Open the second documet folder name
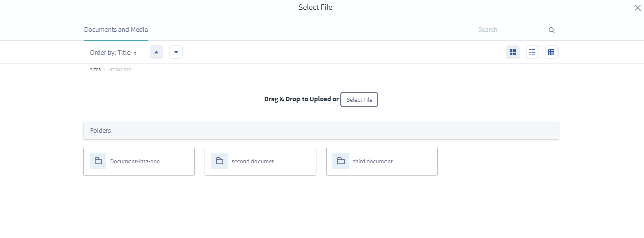The width and height of the screenshot is (644, 238). click(252, 162)
